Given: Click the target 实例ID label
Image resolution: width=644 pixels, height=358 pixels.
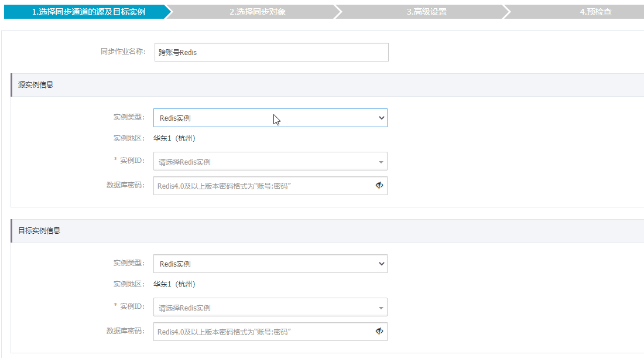Looking at the screenshot, I should click(x=129, y=306).
